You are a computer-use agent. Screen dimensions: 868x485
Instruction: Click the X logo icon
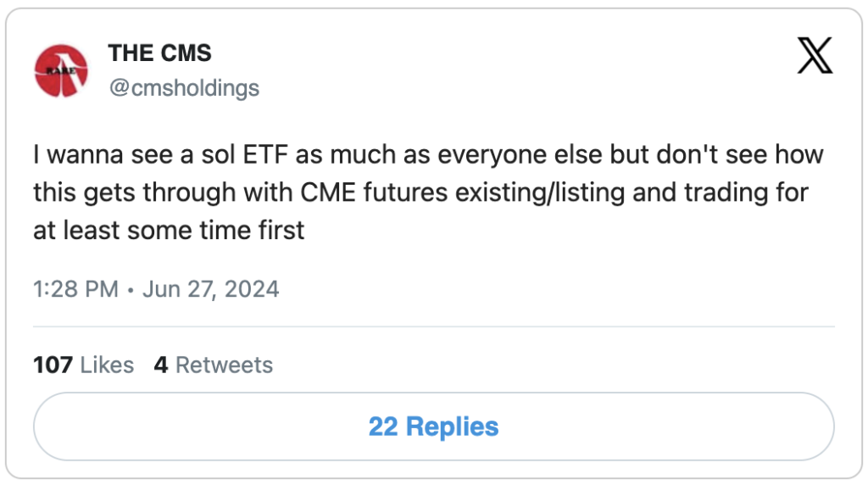pyautogui.click(x=815, y=55)
